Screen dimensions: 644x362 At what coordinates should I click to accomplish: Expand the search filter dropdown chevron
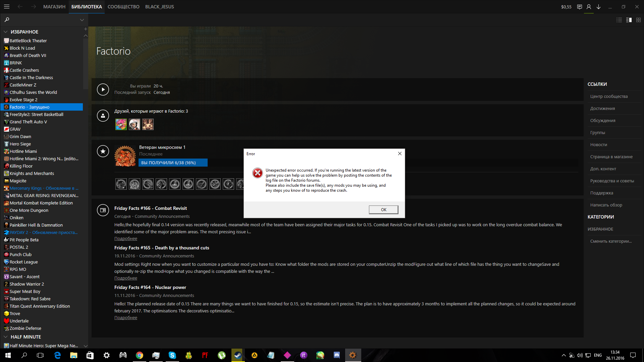point(82,20)
